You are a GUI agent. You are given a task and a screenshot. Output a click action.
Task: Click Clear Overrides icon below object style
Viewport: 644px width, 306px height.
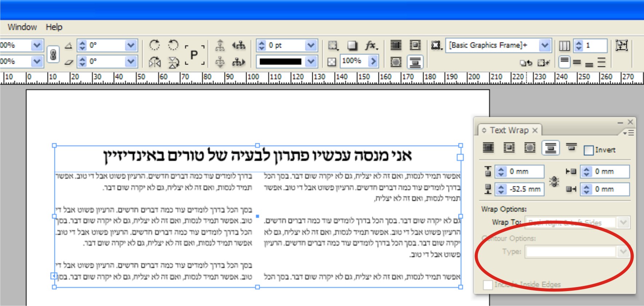point(526,63)
